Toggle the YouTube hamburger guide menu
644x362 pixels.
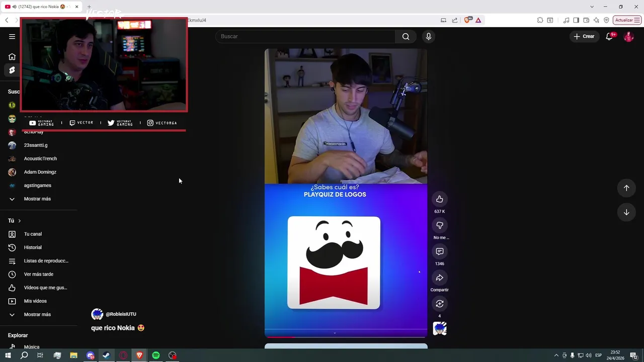12,36
